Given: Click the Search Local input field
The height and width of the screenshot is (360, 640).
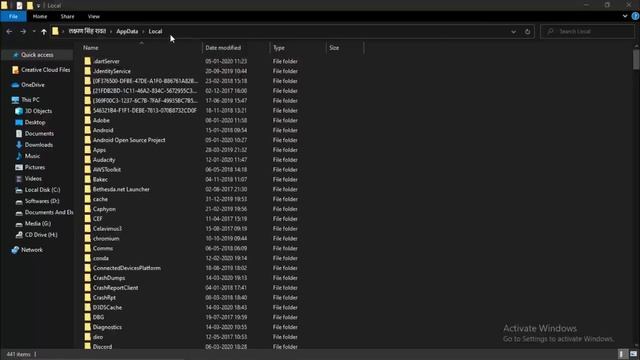Looking at the screenshot, I should [x=587, y=31].
